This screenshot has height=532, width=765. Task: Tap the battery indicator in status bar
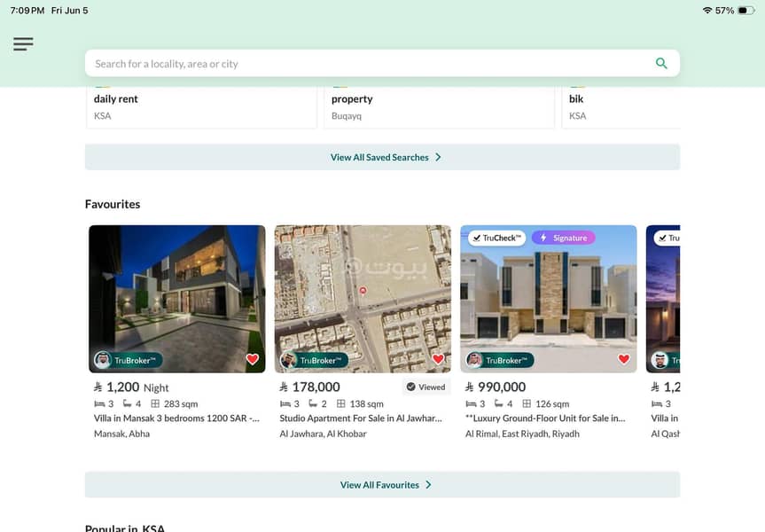(746, 11)
